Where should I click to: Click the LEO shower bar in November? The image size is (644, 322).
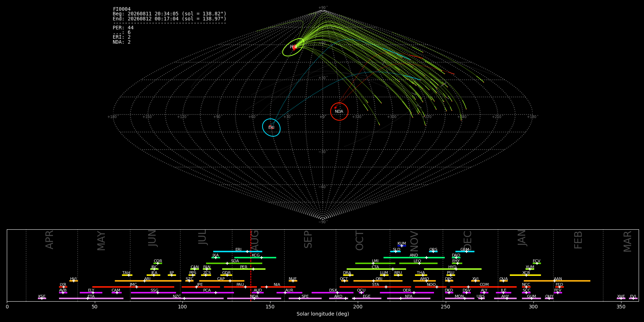tap(418, 263)
